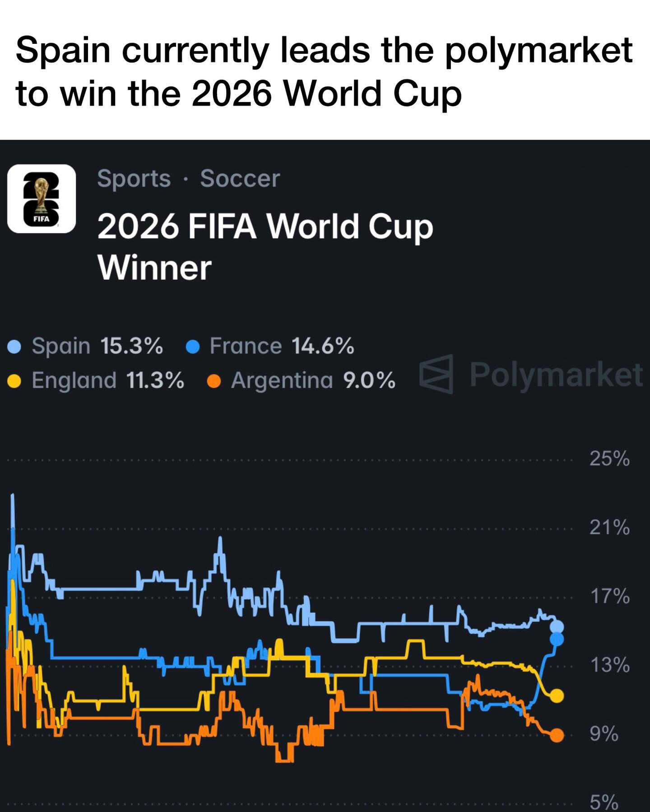Viewport: 650px width, 812px height.
Task: Click Argentina's orange endpoint marker on chart
Action: tap(557, 736)
